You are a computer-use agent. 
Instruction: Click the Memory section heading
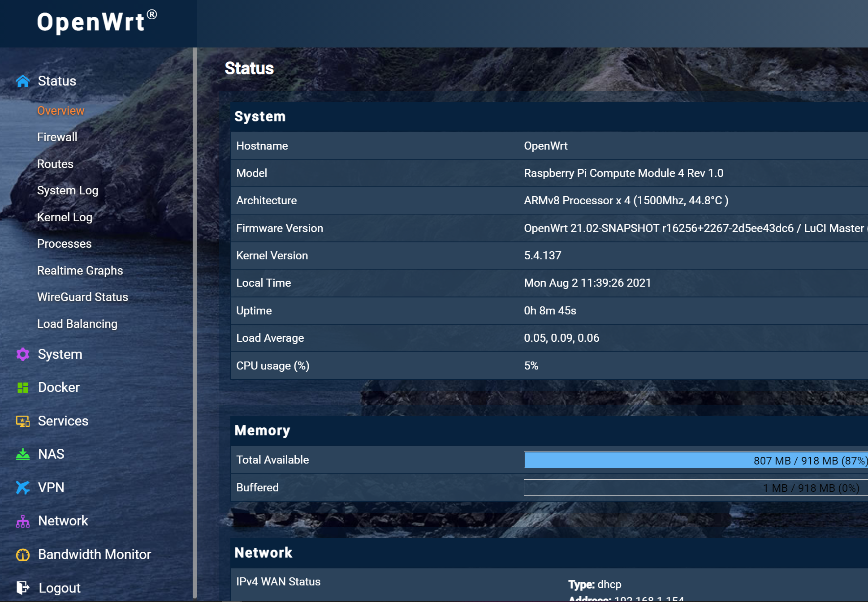point(262,430)
